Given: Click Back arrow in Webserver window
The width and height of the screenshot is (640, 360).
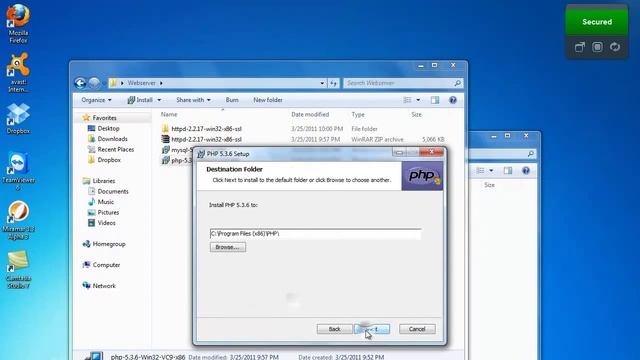Looking at the screenshot, I should click(80, 83).
